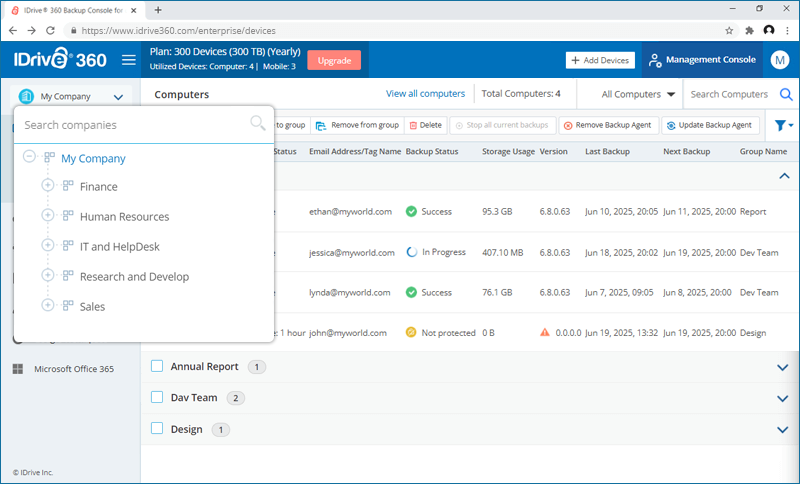Click the warning triangle beside version 0.0.0.0
This screenshot has width=800, height=484.
[545, 332]
